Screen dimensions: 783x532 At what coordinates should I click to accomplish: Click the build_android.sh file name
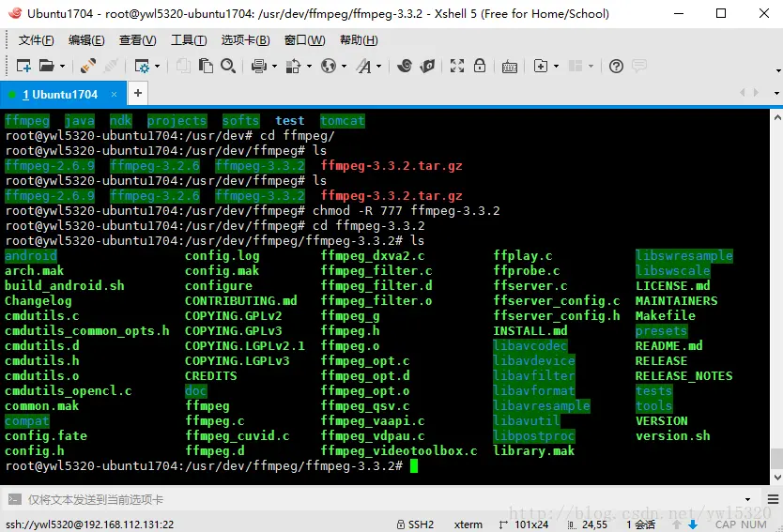click(x=65, y=286)
